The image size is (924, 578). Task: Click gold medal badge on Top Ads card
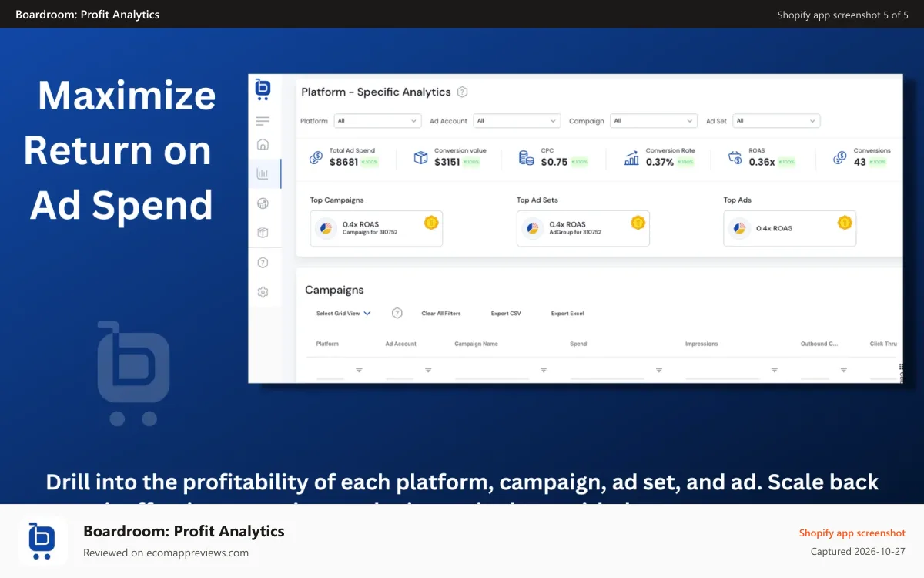point(845,223)
